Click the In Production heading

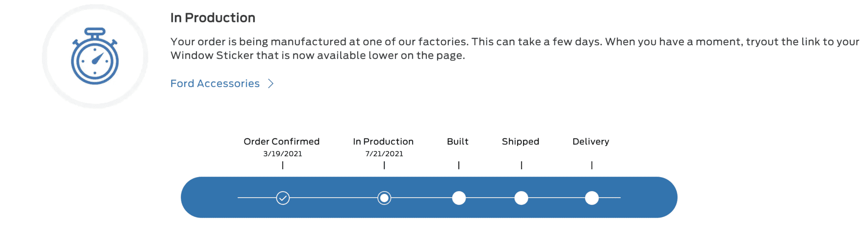point(213,18)
